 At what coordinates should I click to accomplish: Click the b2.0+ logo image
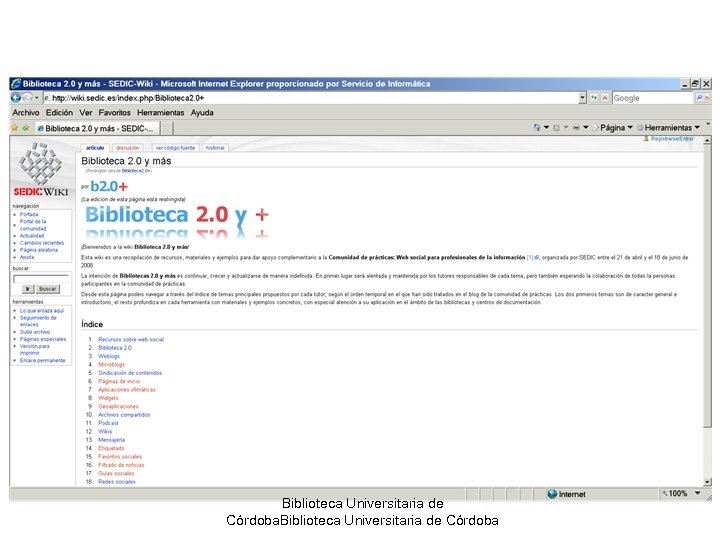click(x=109, y=186)
